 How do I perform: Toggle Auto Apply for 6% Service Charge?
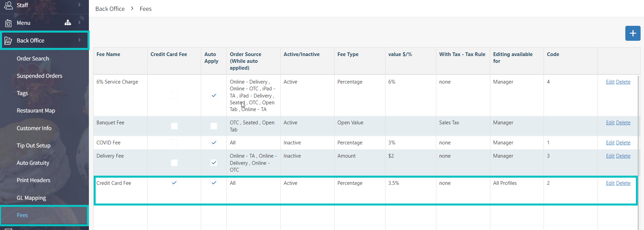(214, 95)
